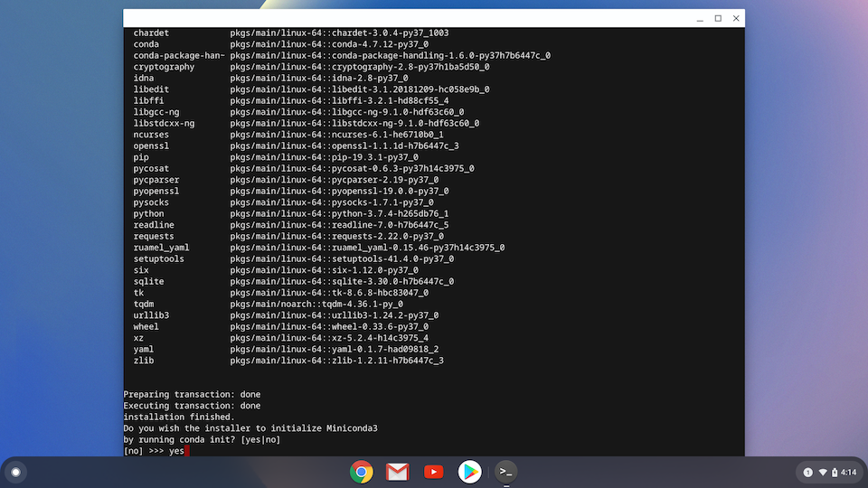
Task: Open the status tray via the 4:14 clock
Action: click(x=849, y=472)
